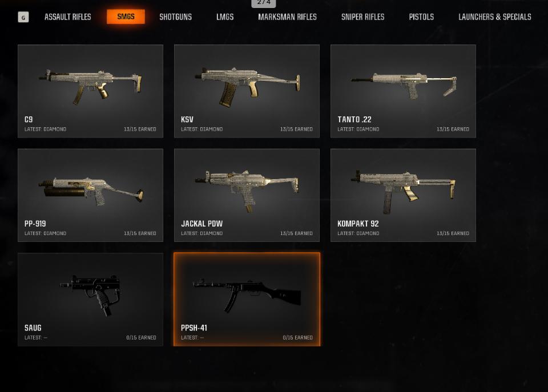548x392 pixels.
Task: Open the Jackal PDW weapon card
Action: coord(247,195)
